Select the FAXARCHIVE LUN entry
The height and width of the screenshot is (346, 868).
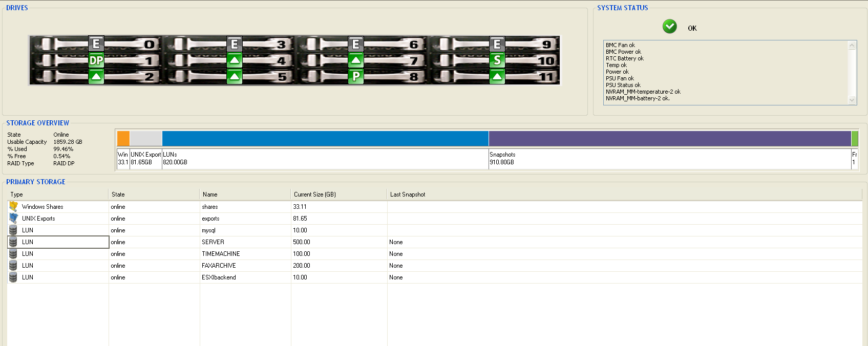219,266
